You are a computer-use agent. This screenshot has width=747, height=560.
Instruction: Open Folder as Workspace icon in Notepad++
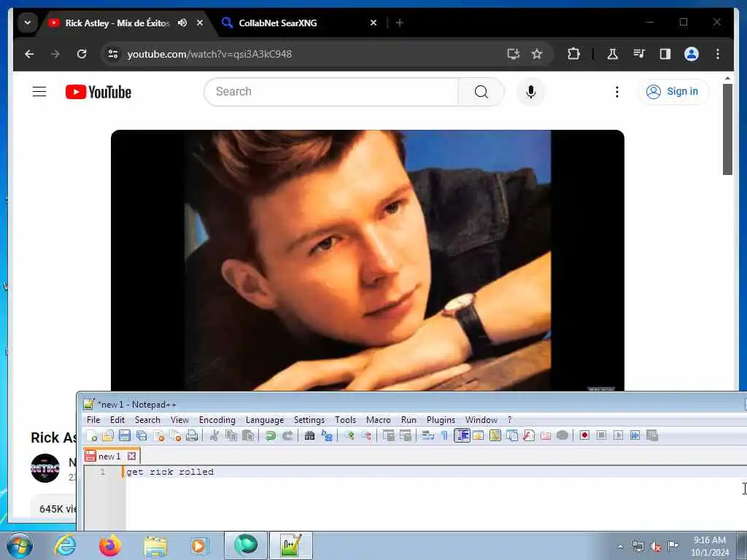click(546, 435)
